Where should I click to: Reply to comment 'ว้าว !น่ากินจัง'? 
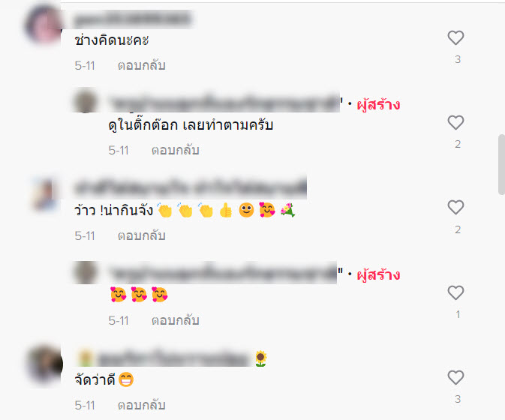pos(141,236)
